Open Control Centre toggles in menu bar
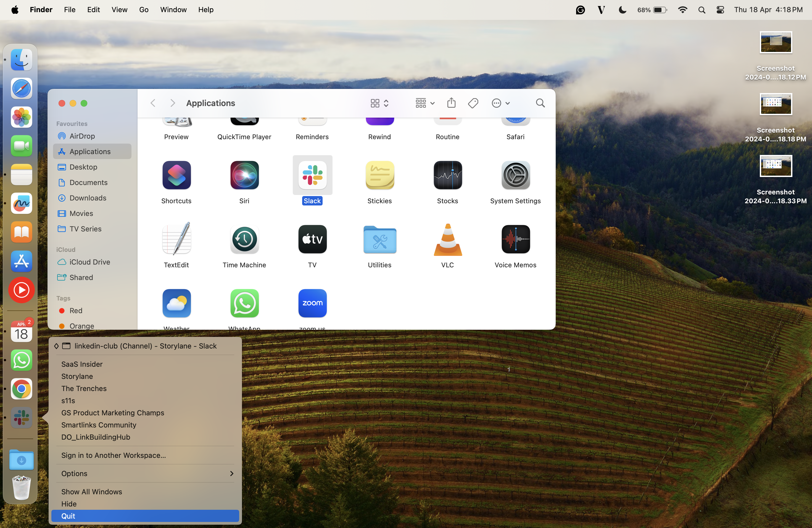The height and width of the screenshot is (528, 812). click(x=720, y=10)
